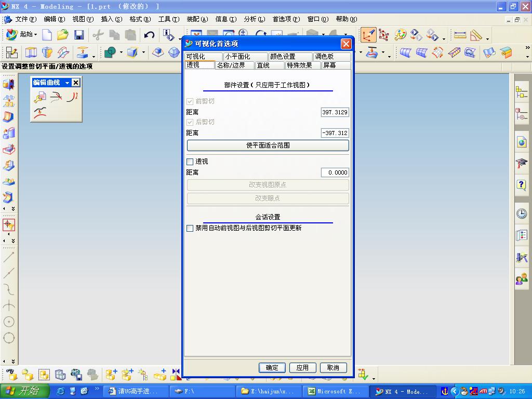The height and width of the screenshot is (399, 532).
Task: Switch to the 颜色设置 tab
Action: pyautogui.click(x=290, y=56)
